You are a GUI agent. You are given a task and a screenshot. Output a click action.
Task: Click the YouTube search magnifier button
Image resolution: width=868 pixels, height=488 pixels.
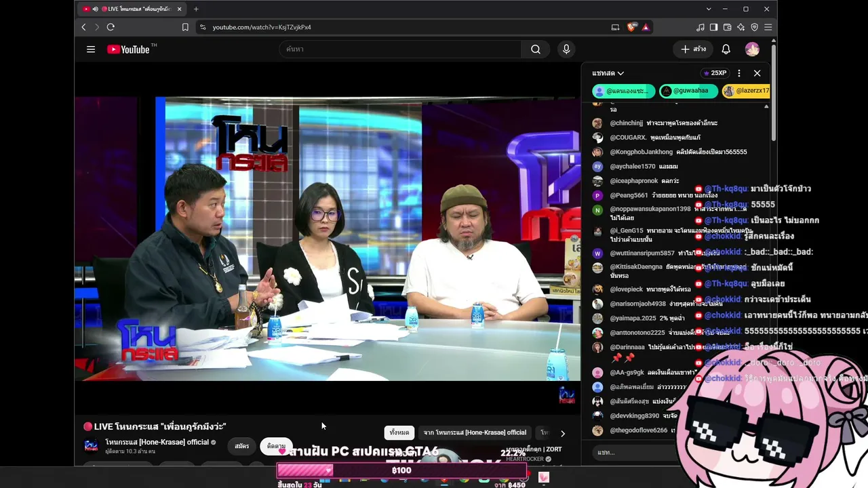click(x=536, y=49)
